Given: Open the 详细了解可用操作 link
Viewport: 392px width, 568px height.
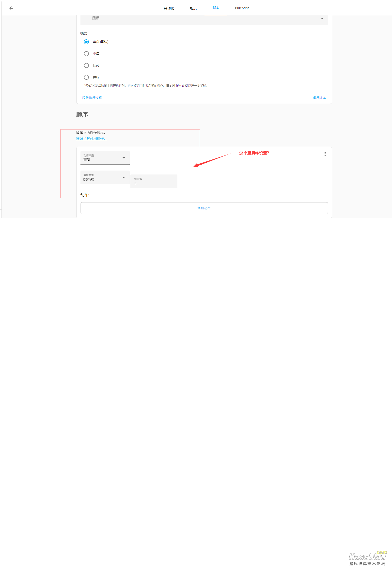Looking at the screenshot, I should (x=92, y=139).
